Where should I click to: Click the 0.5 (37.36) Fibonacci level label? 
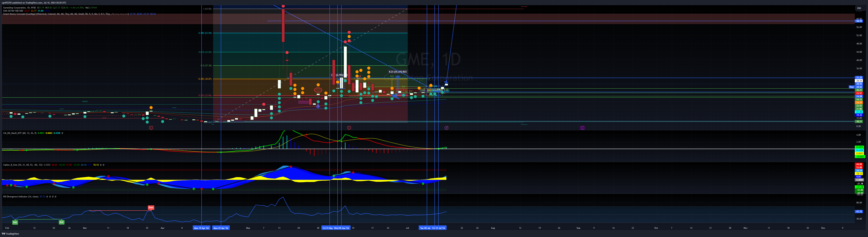[206, 66]
